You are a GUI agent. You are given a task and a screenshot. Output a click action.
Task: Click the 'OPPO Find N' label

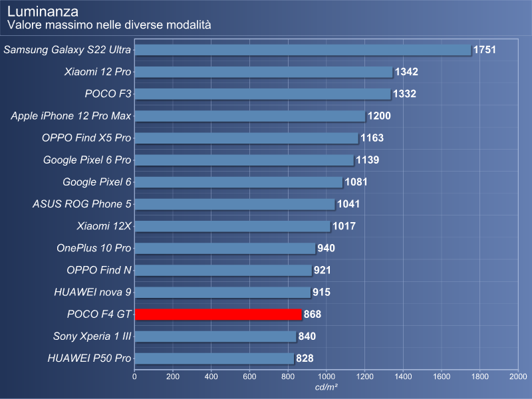point(99,270)
